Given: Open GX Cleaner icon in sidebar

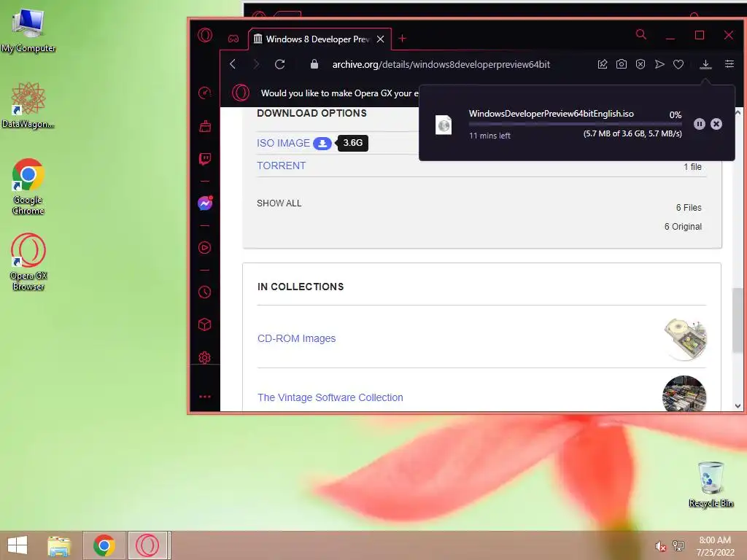Looking at the screenshot, I should click(x=205, y=126).
